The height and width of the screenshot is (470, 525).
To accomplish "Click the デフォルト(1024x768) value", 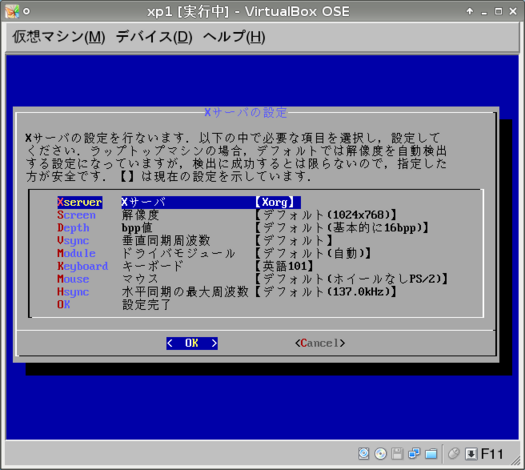I will [326, 215].
